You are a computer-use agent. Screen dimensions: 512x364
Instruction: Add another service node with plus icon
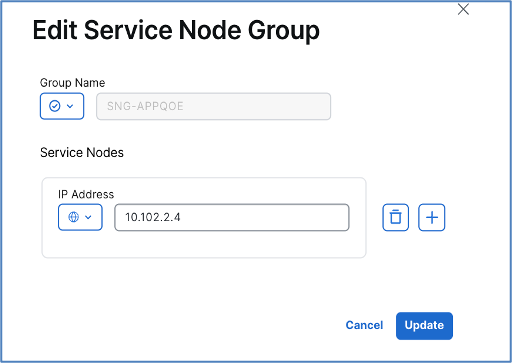click(432, 217)
